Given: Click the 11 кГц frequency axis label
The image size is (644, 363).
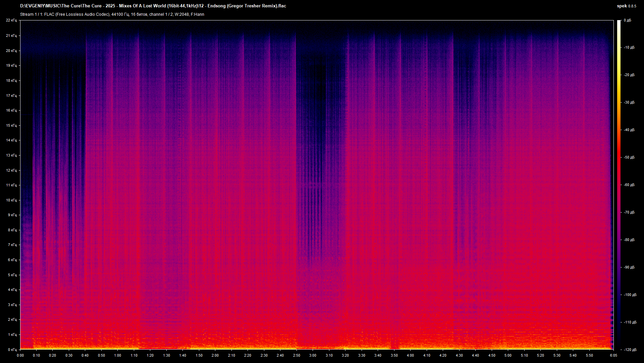Looking at the screenshot, I should (12, 185).
